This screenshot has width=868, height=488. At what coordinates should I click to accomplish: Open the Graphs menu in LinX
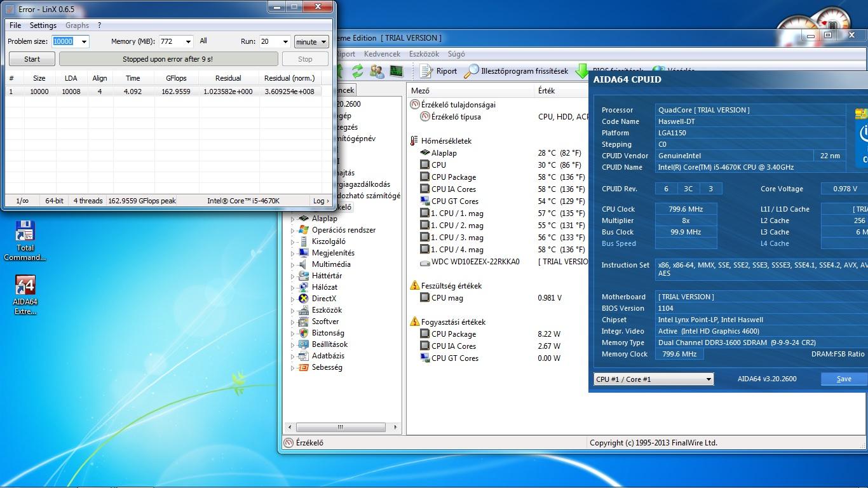coord(77,25)
